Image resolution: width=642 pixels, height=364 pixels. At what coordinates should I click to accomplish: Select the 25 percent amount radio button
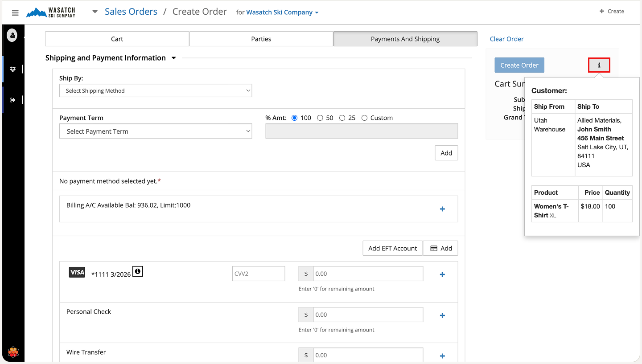tap(342, 118)
